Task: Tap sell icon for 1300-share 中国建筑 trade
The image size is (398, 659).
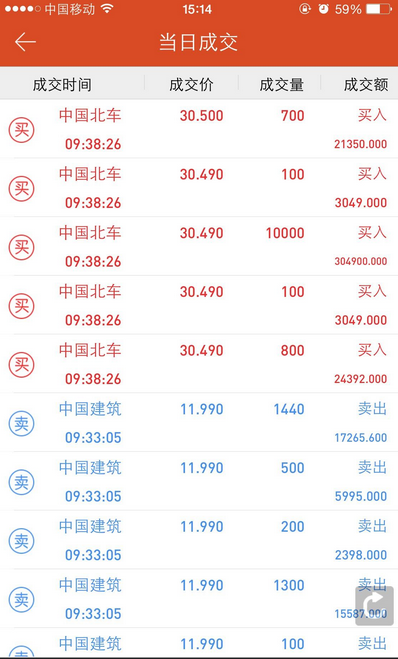Action: 21,600
